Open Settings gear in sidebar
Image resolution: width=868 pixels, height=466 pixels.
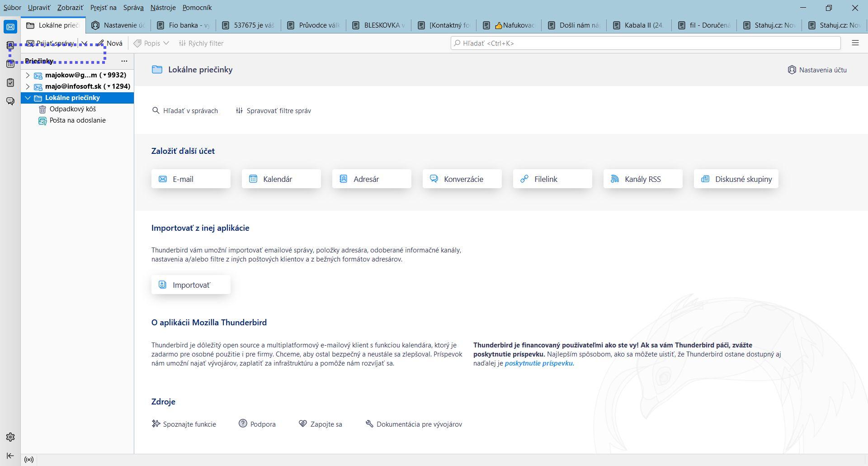click(10, 437)
